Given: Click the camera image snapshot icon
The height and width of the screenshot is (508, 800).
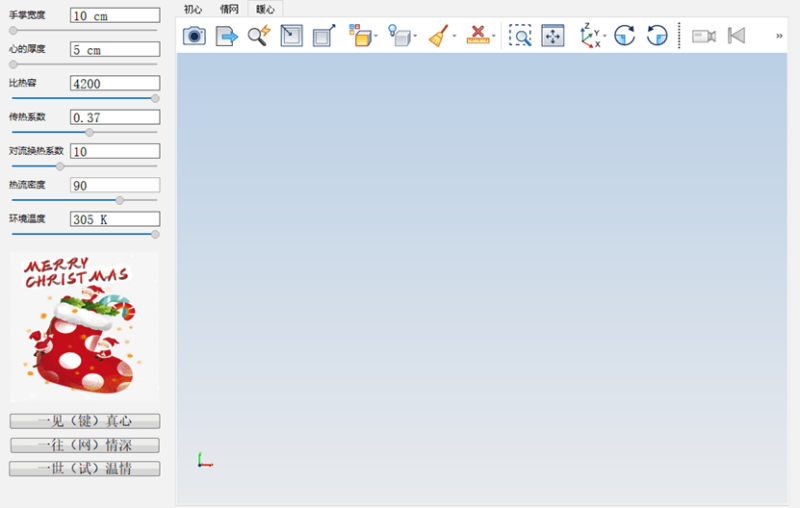Looking at the screenshot, I should 194,36.
